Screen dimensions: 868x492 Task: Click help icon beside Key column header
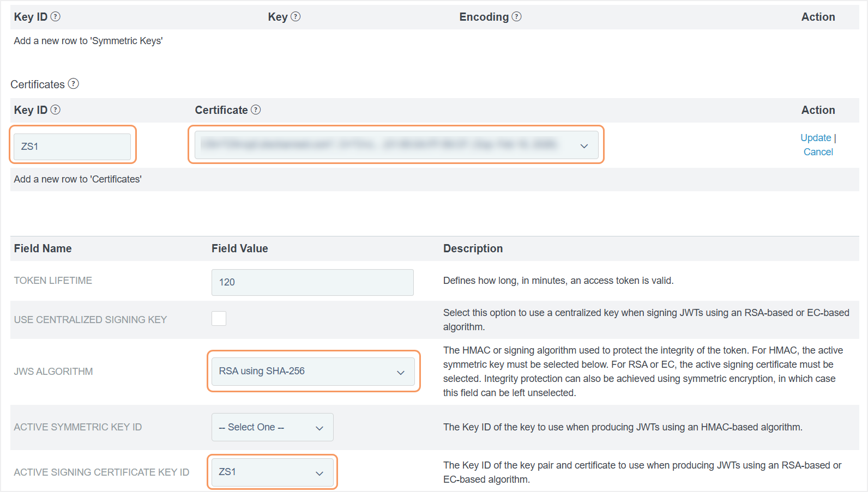[296, 17]
